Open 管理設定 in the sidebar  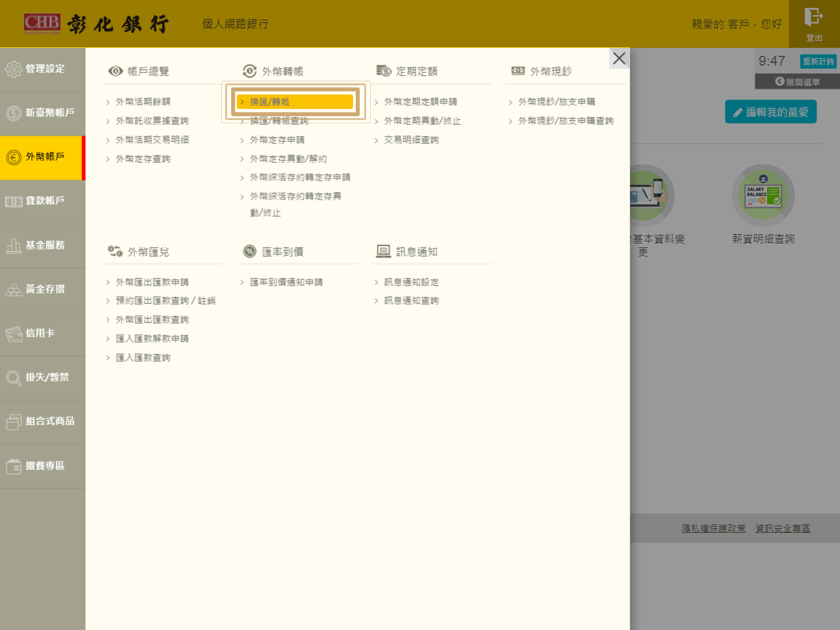[x=43, y=69]
